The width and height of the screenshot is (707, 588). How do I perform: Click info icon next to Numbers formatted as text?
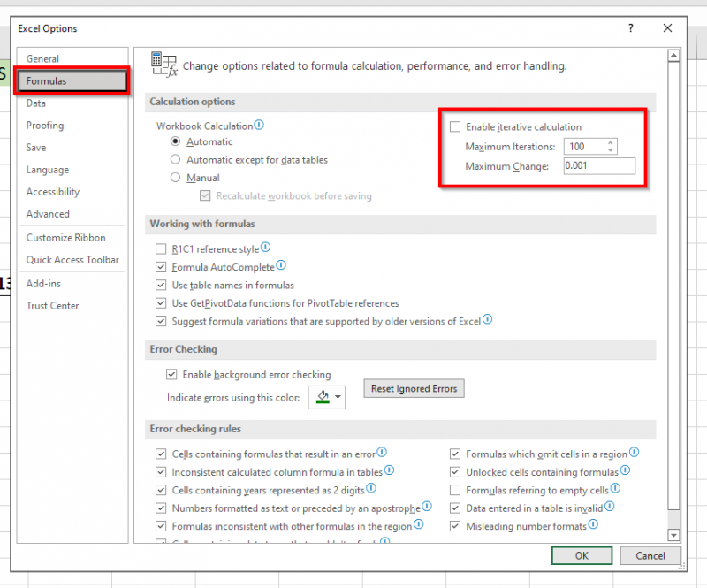coord(425,508)
